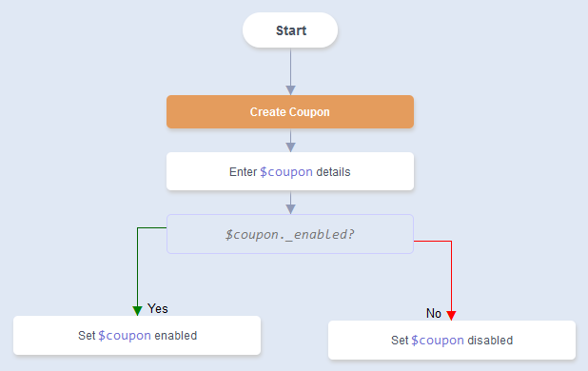Click $coupon variable in Enter details step
Viewport: 588px width, 371px height.
click(x=286, y=171)
